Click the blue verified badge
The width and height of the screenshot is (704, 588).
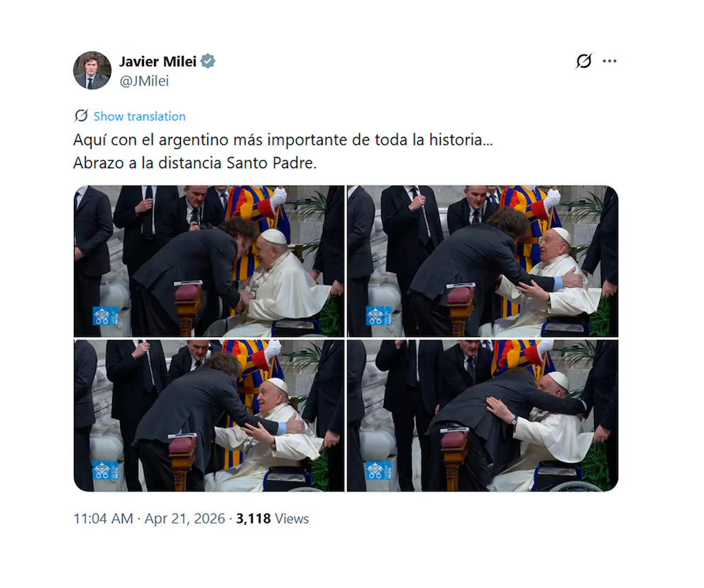pos(207,61)
